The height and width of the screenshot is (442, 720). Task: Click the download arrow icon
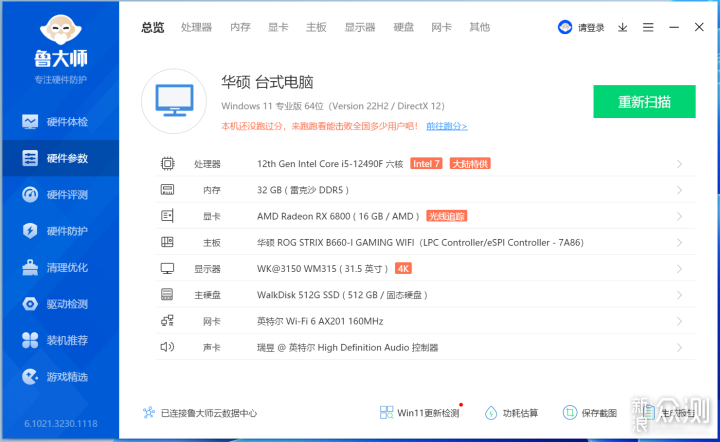pos(622,28)
